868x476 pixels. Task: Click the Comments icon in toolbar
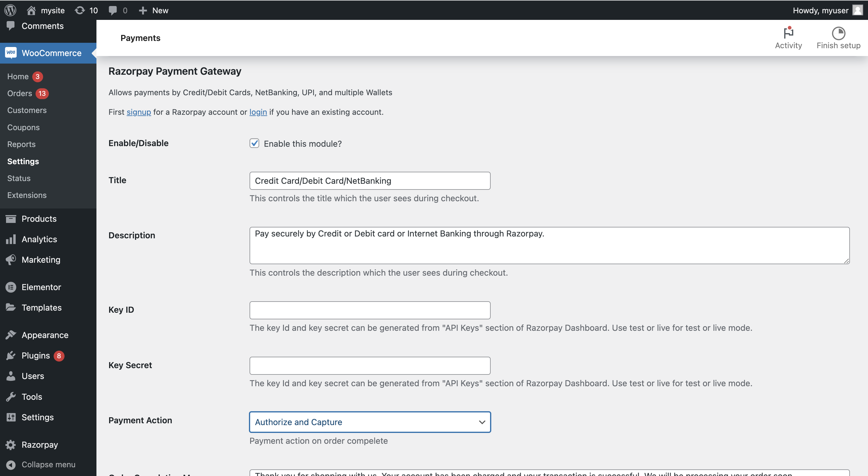[x=111, y=11]
